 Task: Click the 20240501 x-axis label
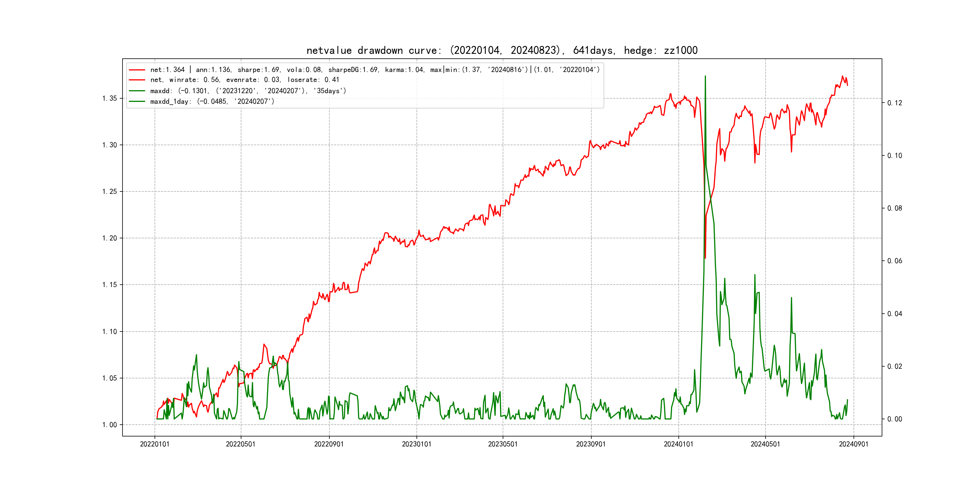click(765, 444)
